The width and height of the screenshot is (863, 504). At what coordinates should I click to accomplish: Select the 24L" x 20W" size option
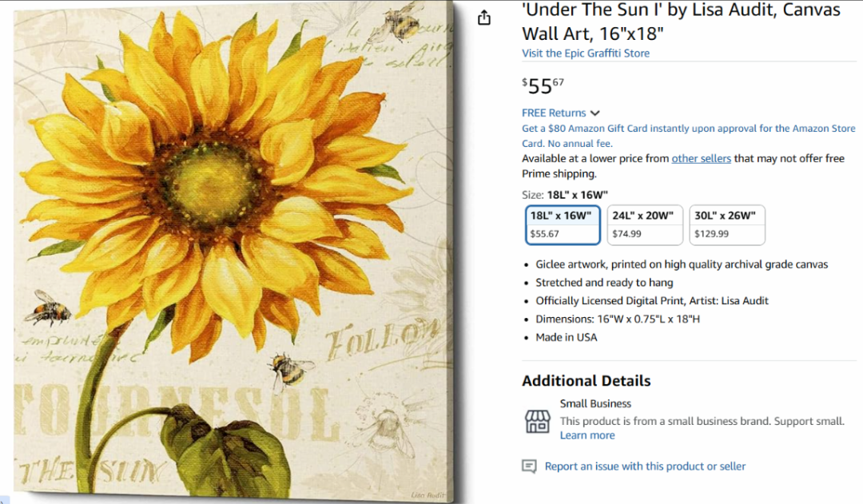(645, 224)
